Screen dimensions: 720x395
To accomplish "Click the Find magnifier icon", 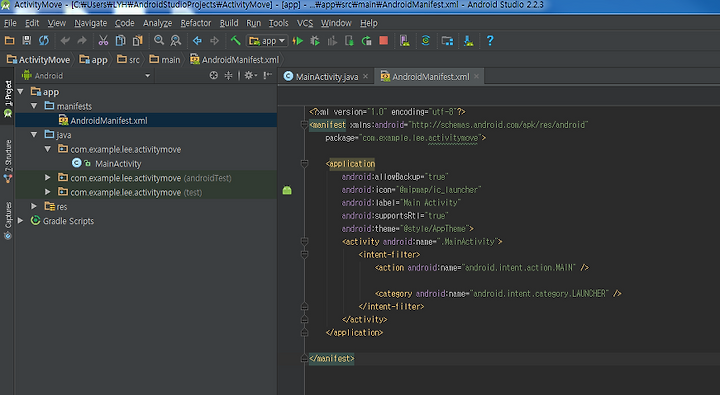I will tap(159, 41).
